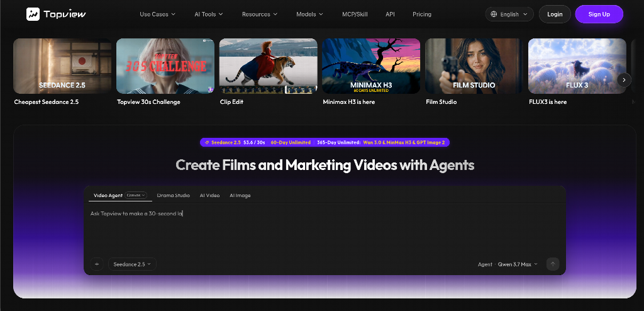Expand the Models menu
The width and height of the screenshot is (644, 311).
pyautogui.click(x=309, y=14)
